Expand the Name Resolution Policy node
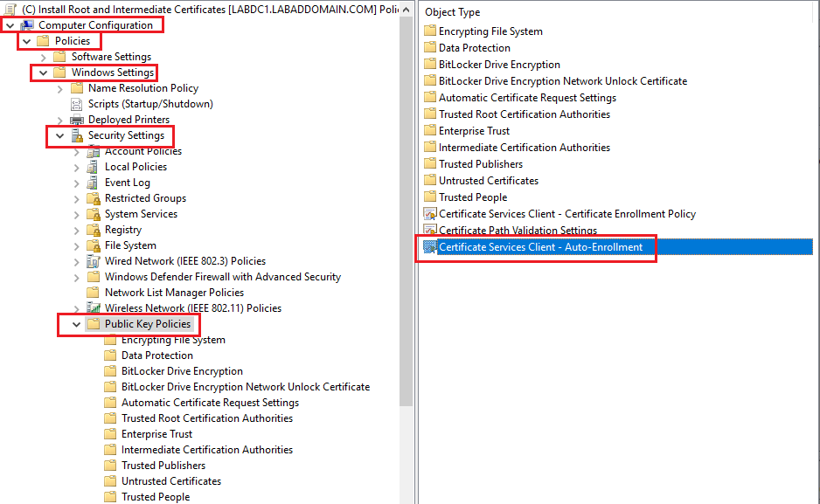This screenshot has height=504, width=820. pyautogui.click(x=60, y=88)
